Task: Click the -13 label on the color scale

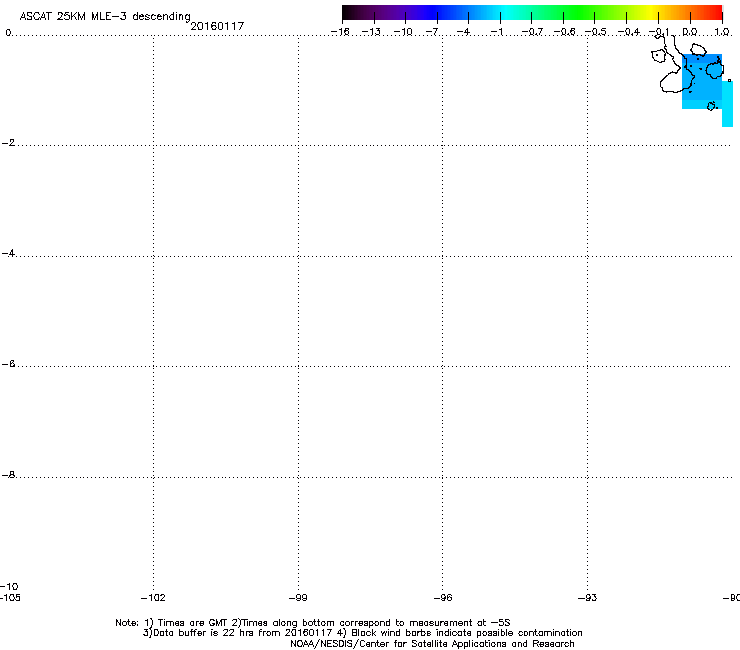Action: point(371,32)
